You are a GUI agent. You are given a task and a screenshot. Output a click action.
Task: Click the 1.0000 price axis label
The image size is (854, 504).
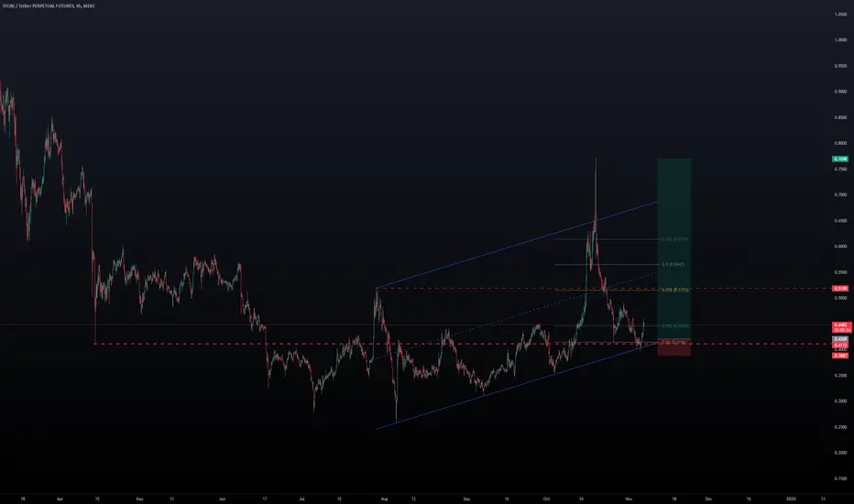coord(840,39)
